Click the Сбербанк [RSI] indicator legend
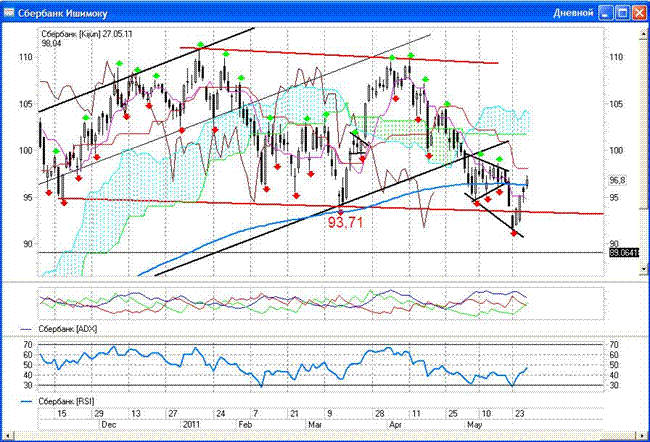This screenshot has width=650, height=442. [x=66, y=401]
